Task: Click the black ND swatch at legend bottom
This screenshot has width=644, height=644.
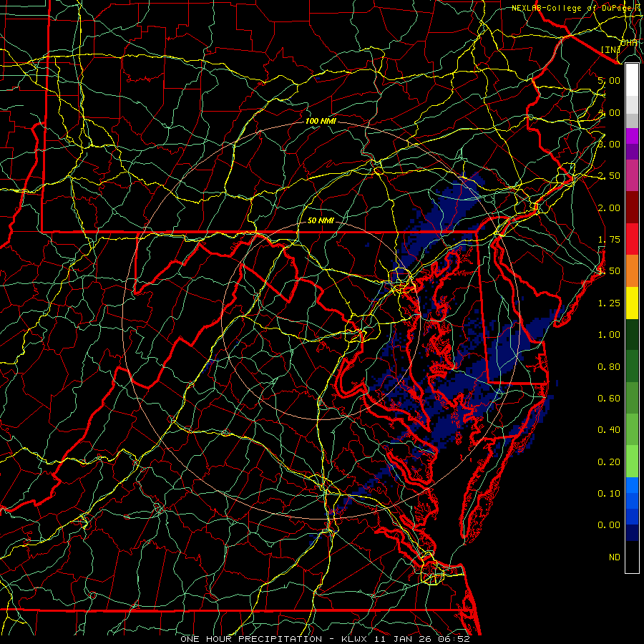Action: (x=632, y=557)
